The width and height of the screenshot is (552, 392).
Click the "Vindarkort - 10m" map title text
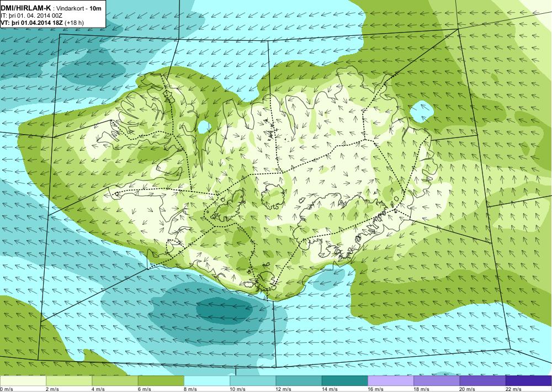(x=79, y=8)
